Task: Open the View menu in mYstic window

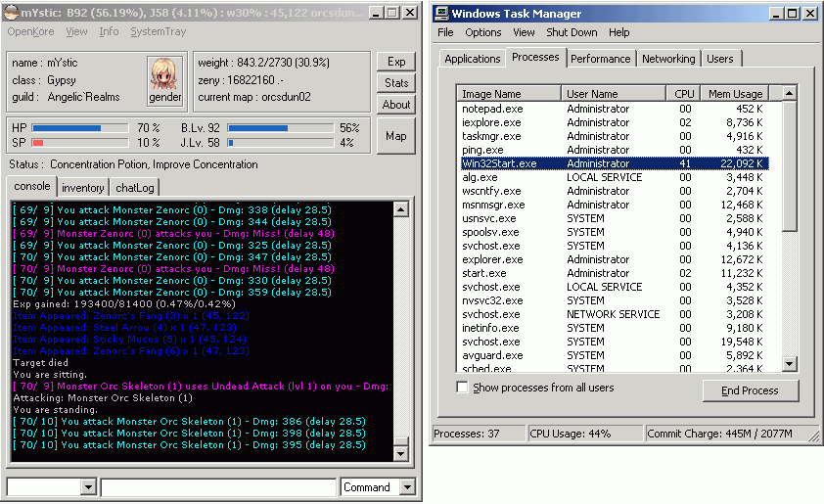Action: (76, 31)
